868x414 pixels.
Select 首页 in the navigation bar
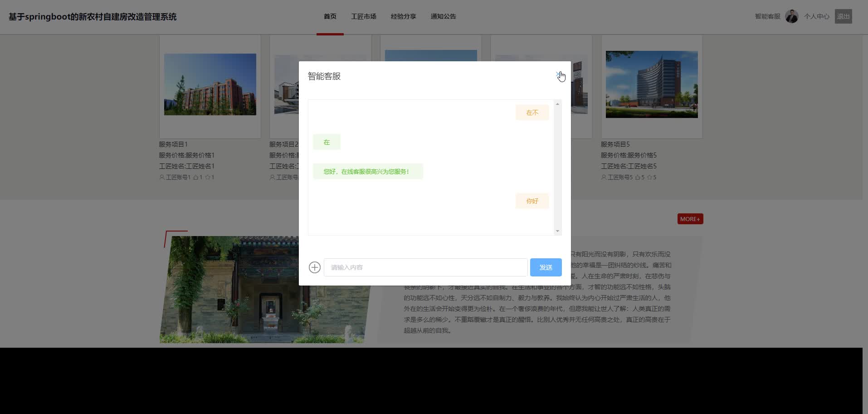(x=329, y=16)
